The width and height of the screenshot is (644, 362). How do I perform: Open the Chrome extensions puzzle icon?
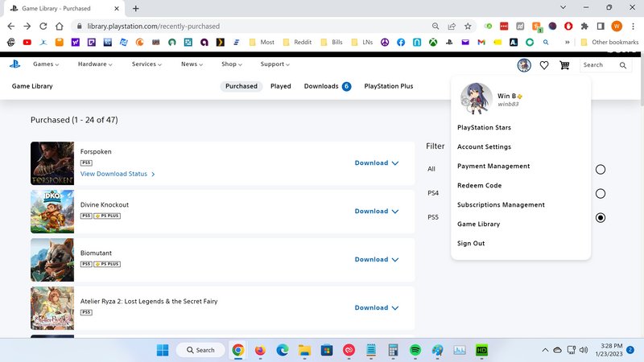(584, 27)
